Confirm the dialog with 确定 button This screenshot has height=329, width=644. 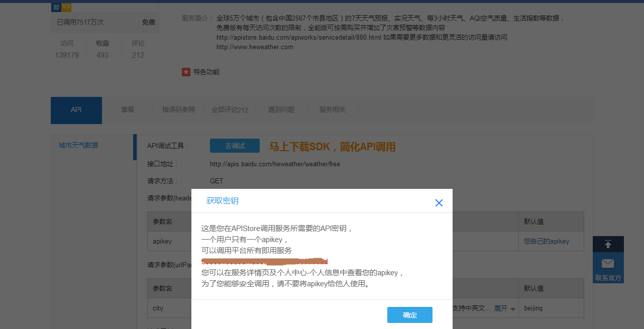coord(409,315)
